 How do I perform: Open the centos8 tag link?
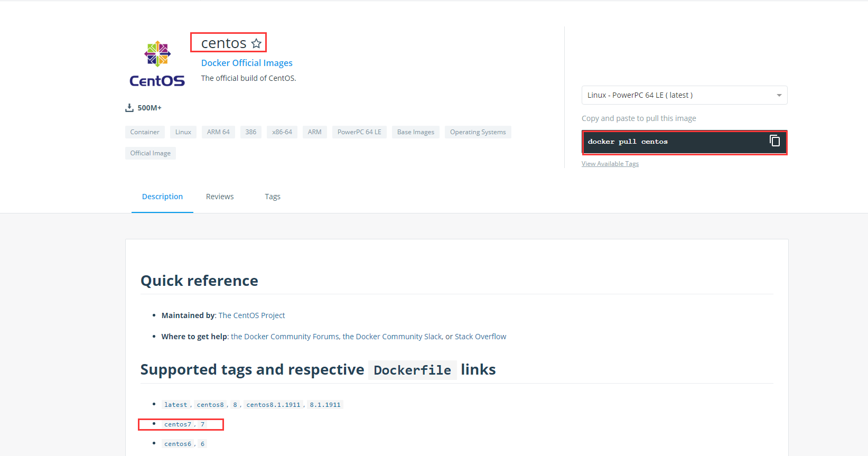210,405
